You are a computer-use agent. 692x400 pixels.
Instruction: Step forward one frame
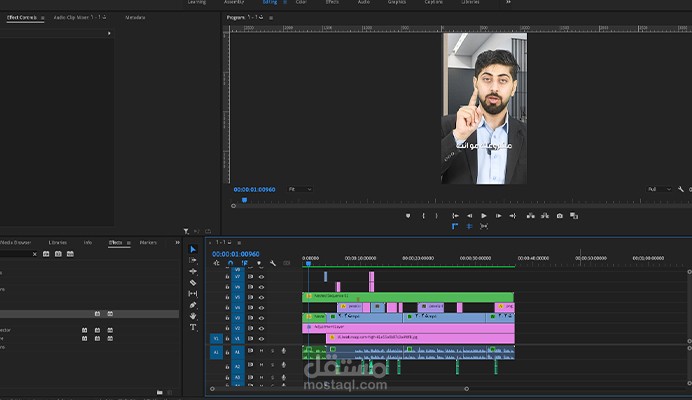[x=498, y=216]
